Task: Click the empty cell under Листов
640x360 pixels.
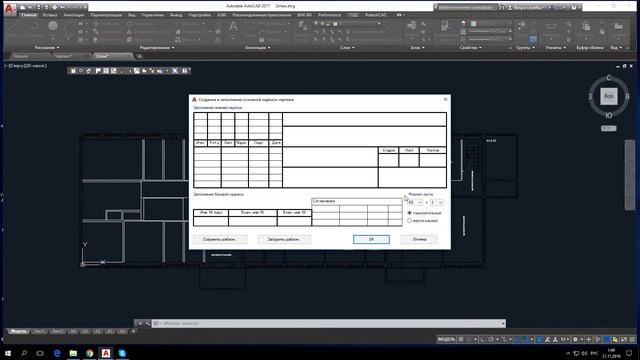Action: (433, 160)
